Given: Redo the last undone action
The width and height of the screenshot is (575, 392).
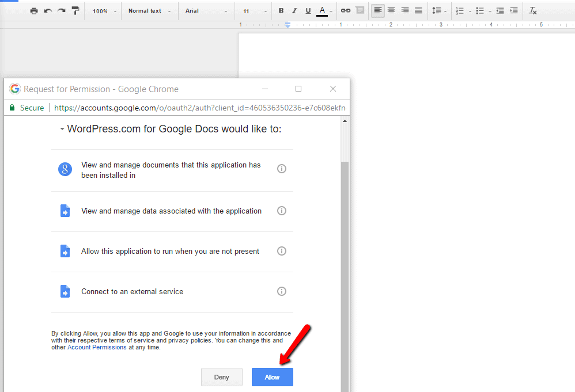Looking at the screenshot, I should (x=62, y=11).
